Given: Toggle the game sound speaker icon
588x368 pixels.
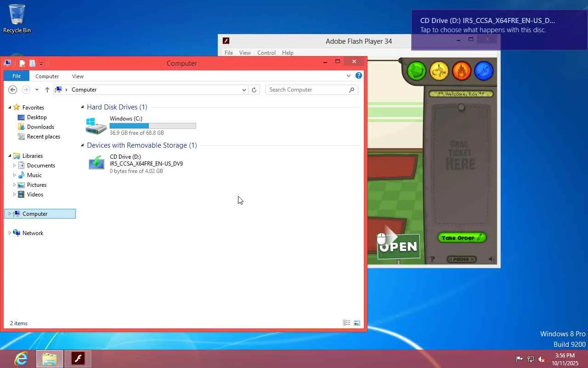Looking at the screenshot, I should 491,259.
